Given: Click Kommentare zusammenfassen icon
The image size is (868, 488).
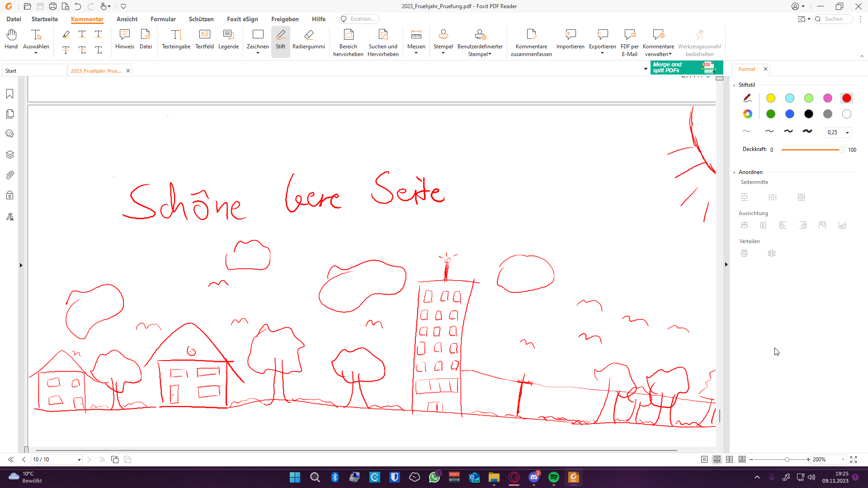Looking at the screenshot, I should (x=531, y=35).
